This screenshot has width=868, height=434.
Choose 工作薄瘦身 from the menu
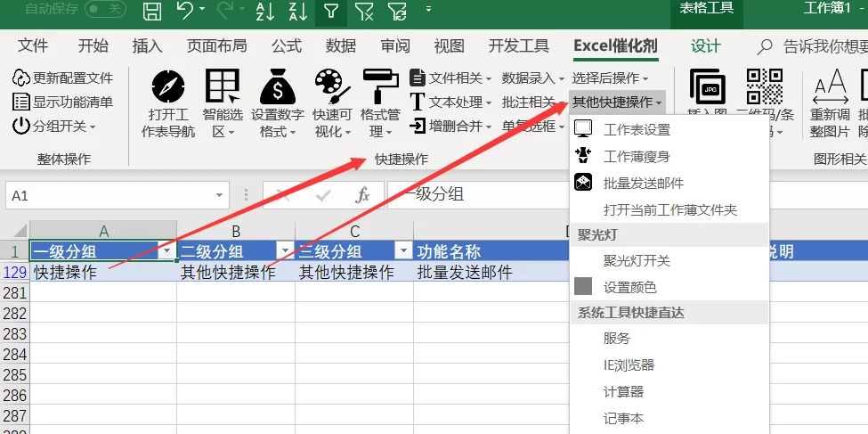(x=669, y=156)
